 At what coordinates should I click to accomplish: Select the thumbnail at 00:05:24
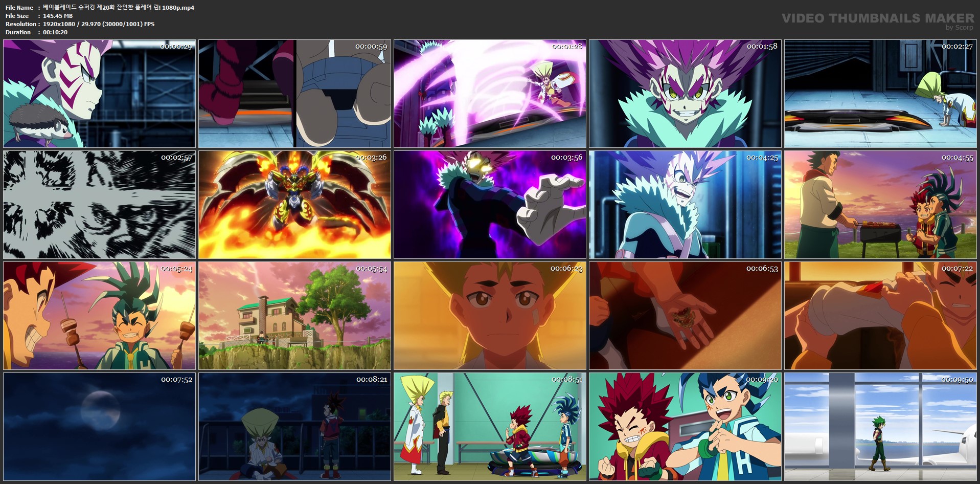[x=100, y=316]
